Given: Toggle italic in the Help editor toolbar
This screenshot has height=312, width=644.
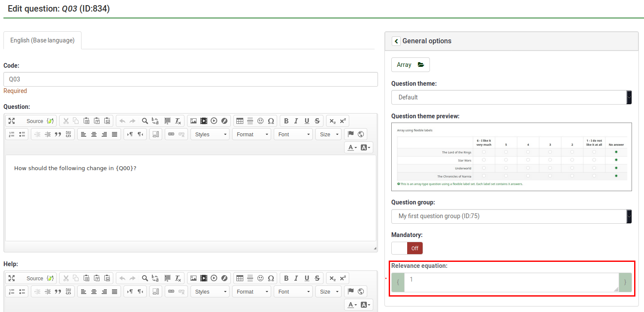Looking at the screenshot, I should 296,278.
